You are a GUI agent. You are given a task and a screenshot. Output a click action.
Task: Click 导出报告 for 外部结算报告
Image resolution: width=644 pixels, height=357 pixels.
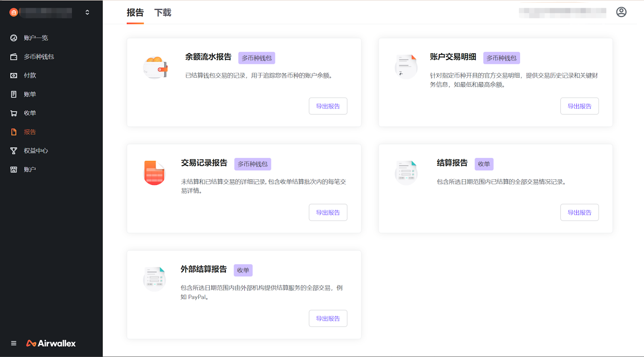328,318
